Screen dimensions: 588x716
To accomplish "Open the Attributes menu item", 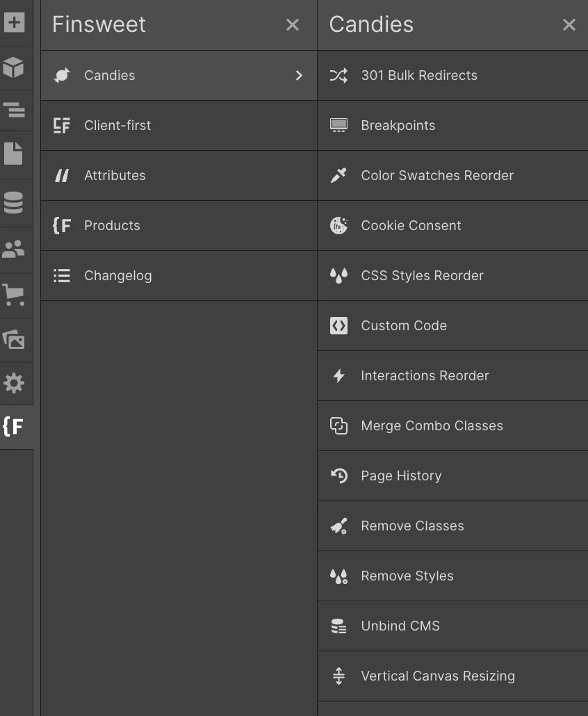I will [x=179, y=175].
